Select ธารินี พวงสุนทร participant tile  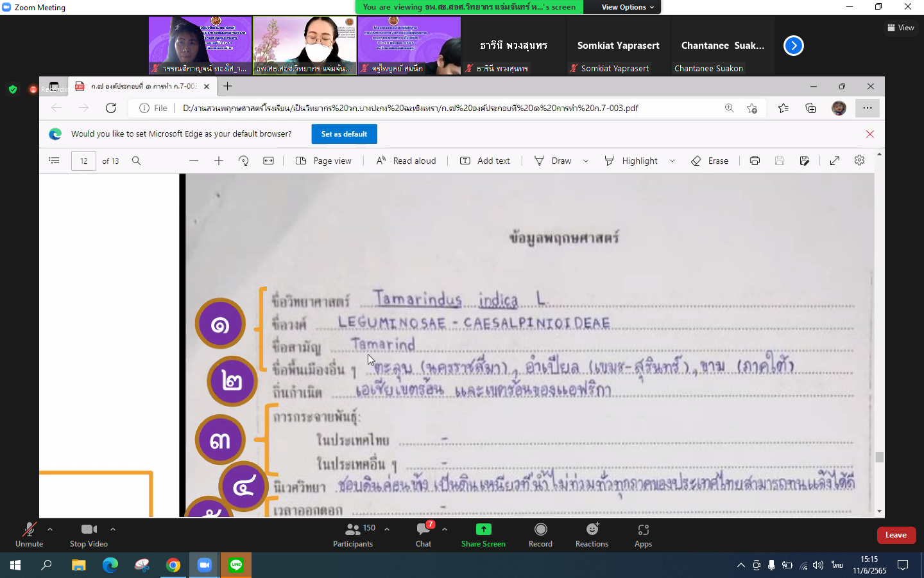[513, 46]
